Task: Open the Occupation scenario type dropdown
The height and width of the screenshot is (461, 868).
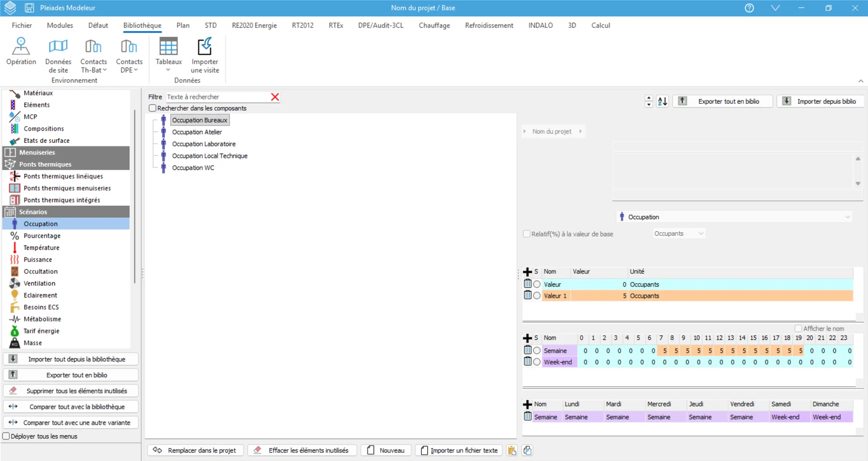Action: tap(735, 217)
